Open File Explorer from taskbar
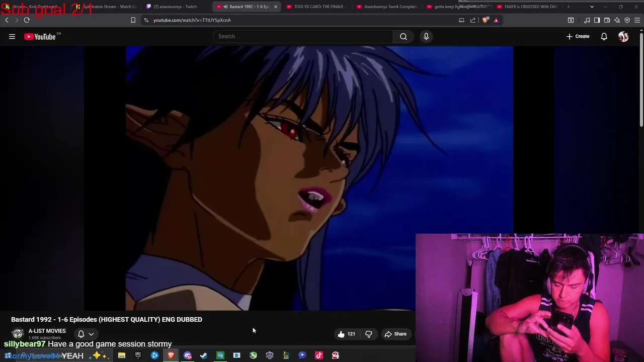This screenshot has height=362, width=644. point(121,355)
